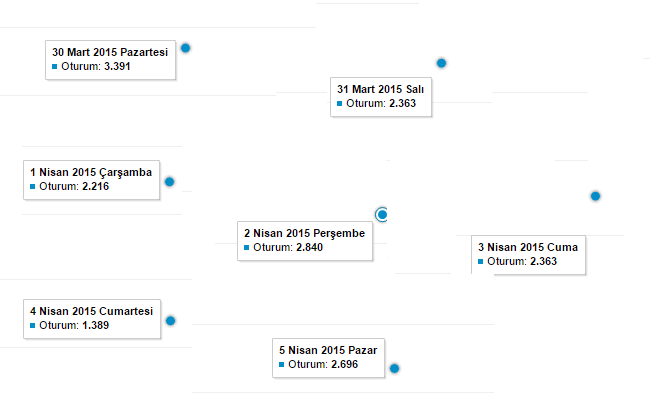Viewport: 650px width, 399px height.
Task: Click the data point beside 30 Mart Pazartesi tooltip
Action: tap(186, 48)
